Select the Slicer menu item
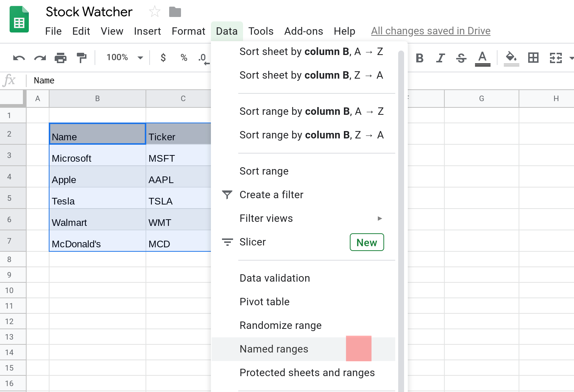 click(303, 242)
